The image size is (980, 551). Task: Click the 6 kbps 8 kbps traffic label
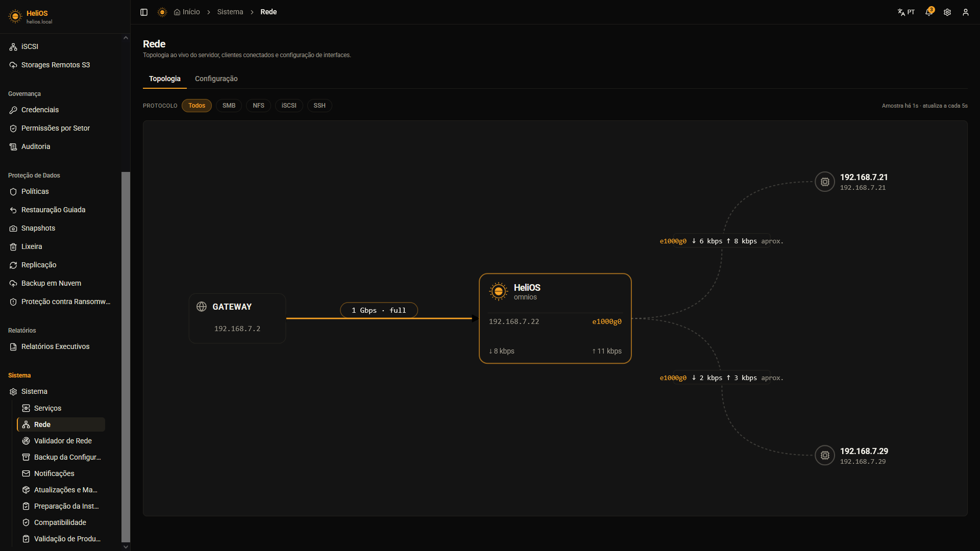tap(721, 241)
